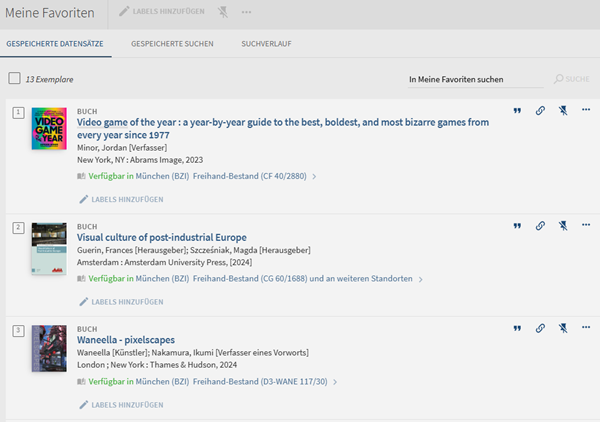Add labels to Video game of the year
The height and width of the screenshot is (422, 600).
(121, 199)
